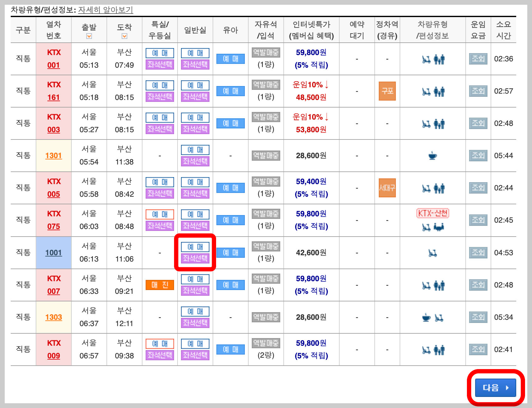Viewport: 532px width, 408px height.
Task: Click infant 예매 button for KTX 005
Action: (x=230, y=188)
